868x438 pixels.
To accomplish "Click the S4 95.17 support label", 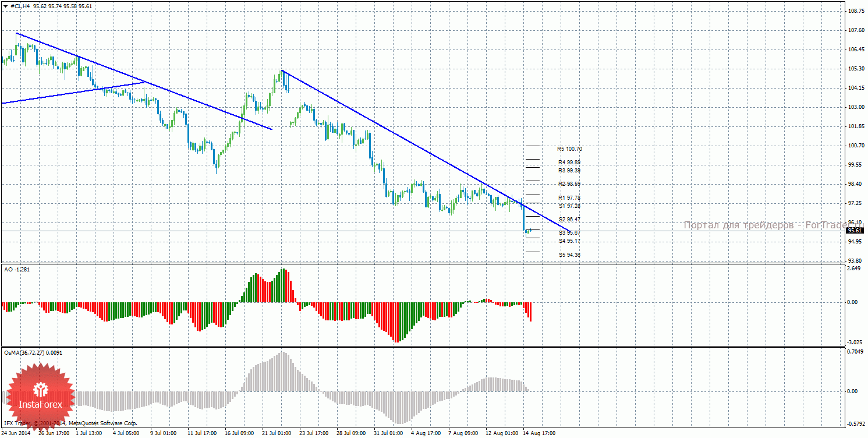I will pyautogui.click(x=569, y=241).
